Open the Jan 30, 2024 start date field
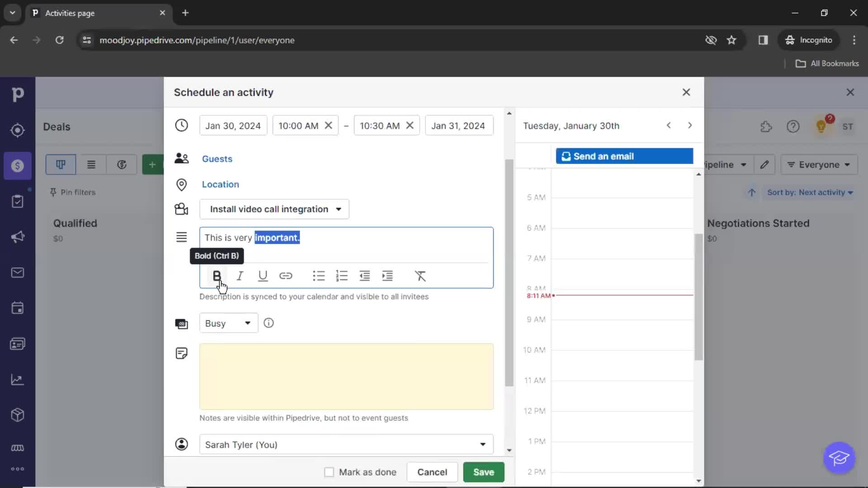The height and width of the screenshot is (488, 868). tap(233, 126)
